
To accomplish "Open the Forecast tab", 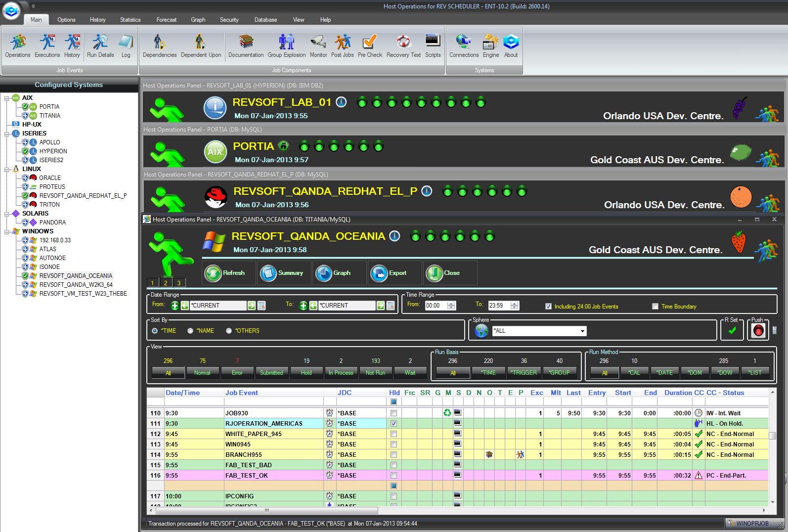I will pyautogui.click(x=167, y=20).
